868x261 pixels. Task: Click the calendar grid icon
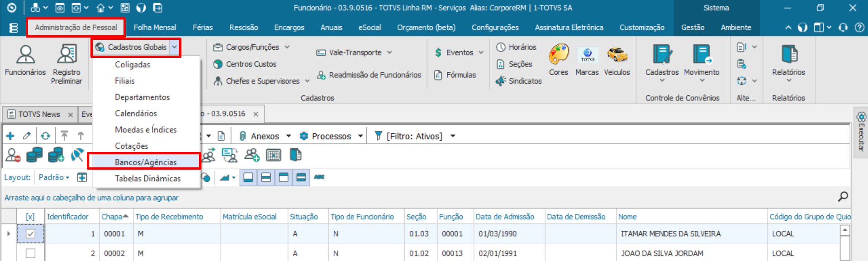pyautogui.click(x=274, y=155)
